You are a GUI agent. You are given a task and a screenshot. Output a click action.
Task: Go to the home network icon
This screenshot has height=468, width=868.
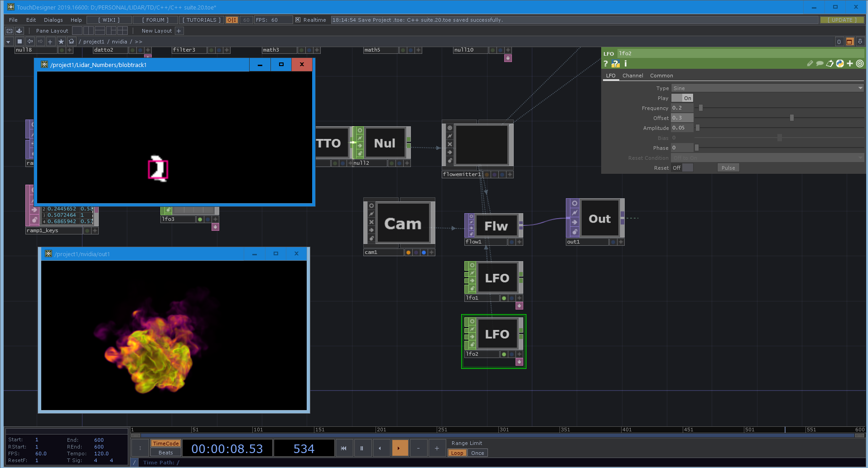(x=71, y=42)
